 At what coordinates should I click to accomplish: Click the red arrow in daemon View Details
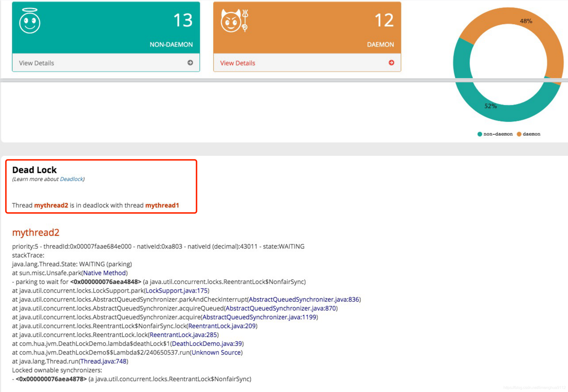tap(391, 63)
